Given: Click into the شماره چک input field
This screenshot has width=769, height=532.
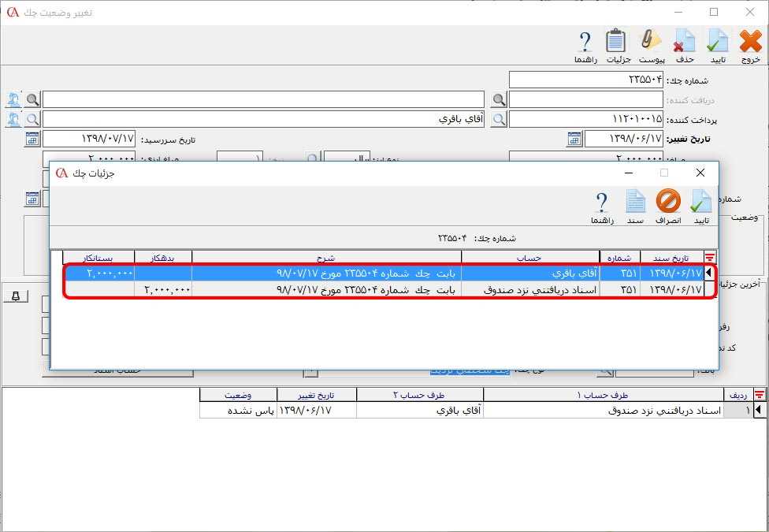Looking at the screenshot, I should click(585, 80).
